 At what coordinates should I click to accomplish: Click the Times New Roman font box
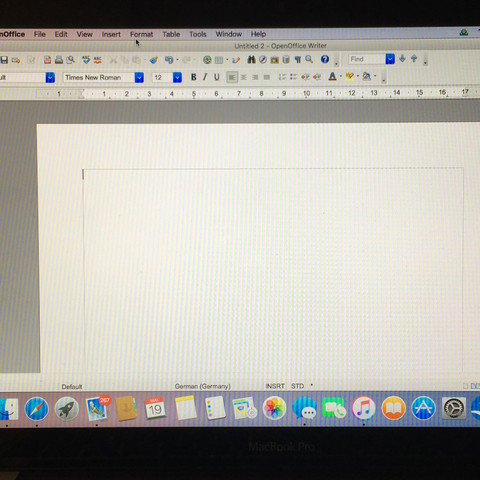point(99,78)
